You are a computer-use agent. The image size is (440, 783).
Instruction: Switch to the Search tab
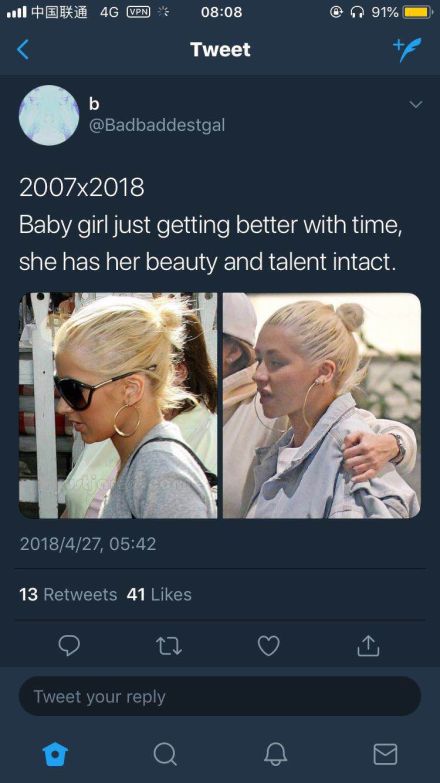tap(165, 754)
